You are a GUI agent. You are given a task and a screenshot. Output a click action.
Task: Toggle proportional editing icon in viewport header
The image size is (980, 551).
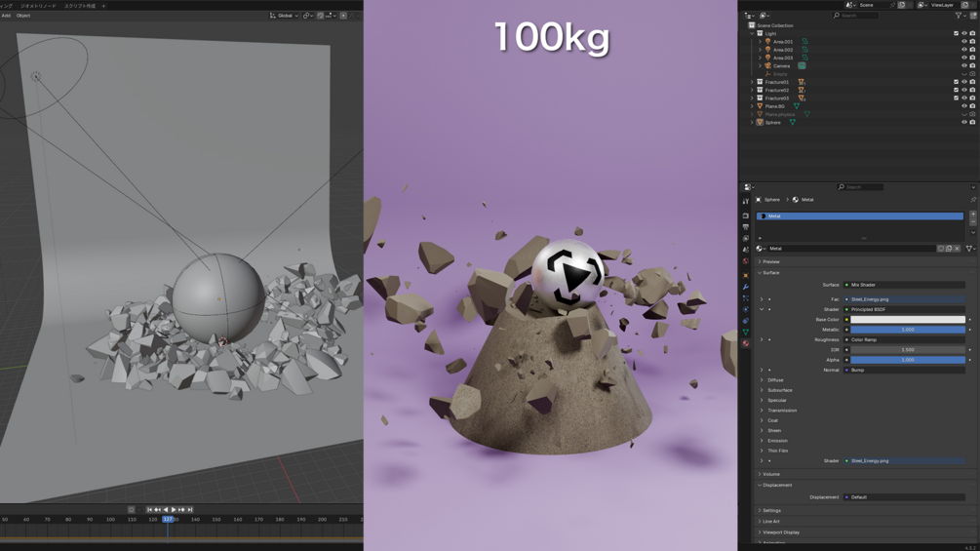[343, 16]
